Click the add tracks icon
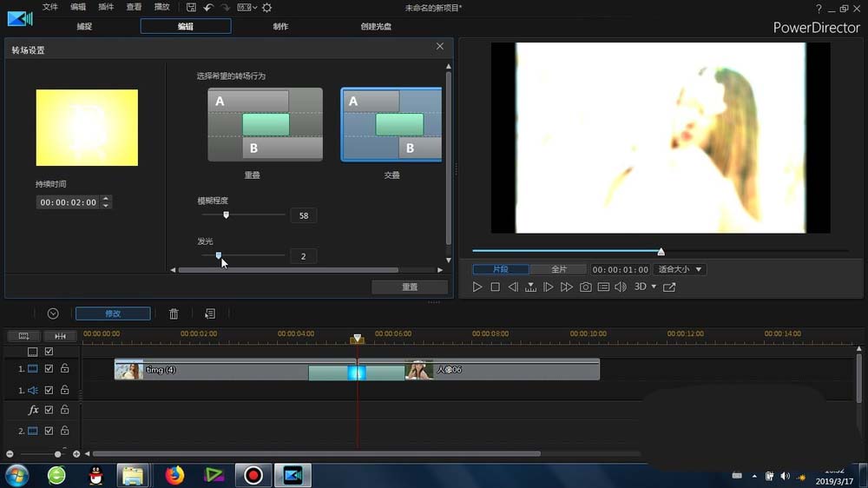Screen dimensions: 868x488 pos(23,336)
